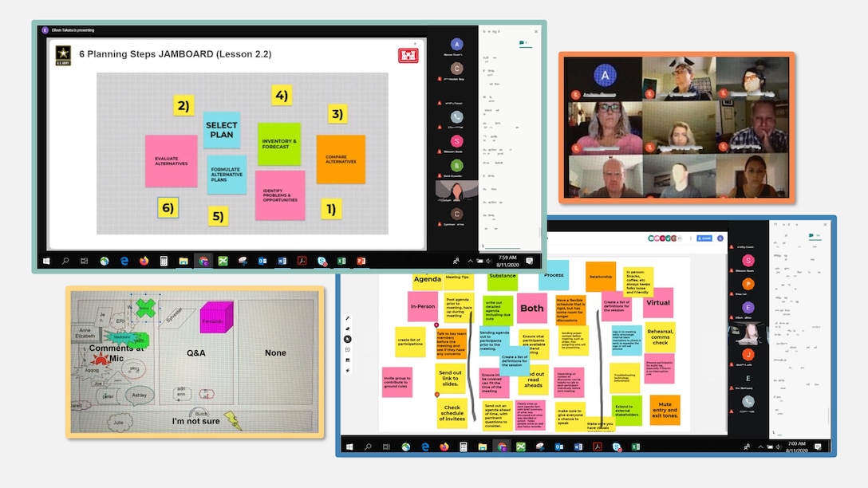Click the red Army Corps castle logo

click(408, 55)
